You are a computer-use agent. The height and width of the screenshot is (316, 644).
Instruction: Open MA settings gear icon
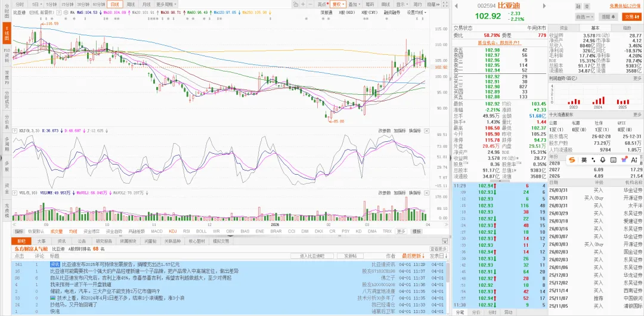66,13
